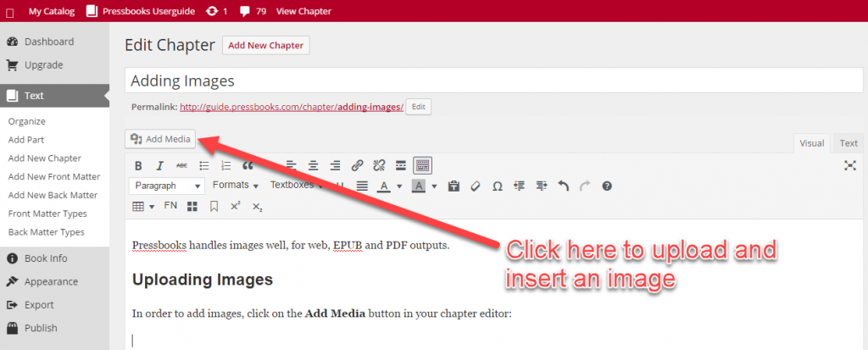Decrease indent of paragraph
868x350 pixels.
click(x=519, y=186)
